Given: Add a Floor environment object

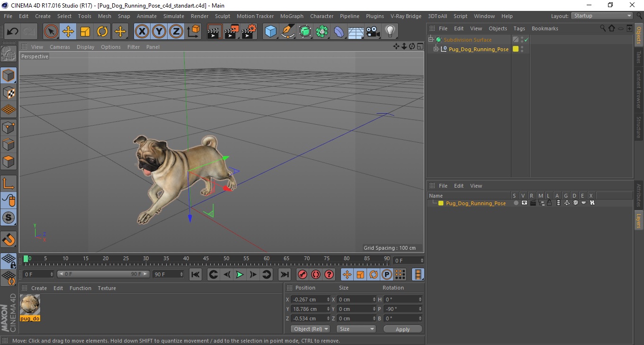Looking at the screenshot, I should point(356,32).
